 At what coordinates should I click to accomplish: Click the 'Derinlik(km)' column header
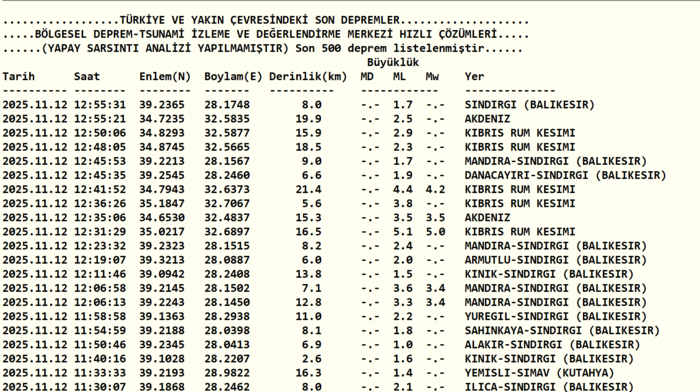click(x=308, y=77)
